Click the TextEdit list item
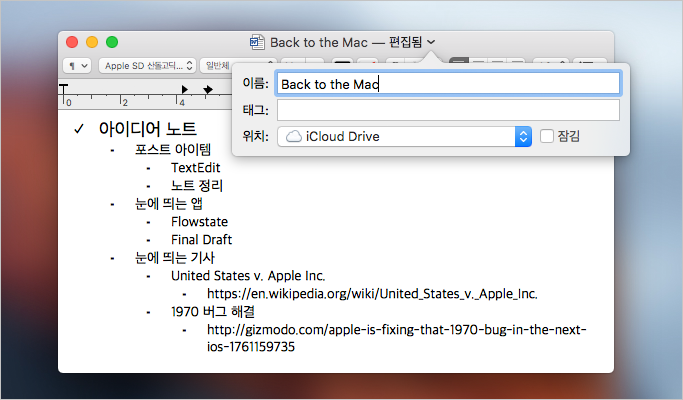 point(196,168)
